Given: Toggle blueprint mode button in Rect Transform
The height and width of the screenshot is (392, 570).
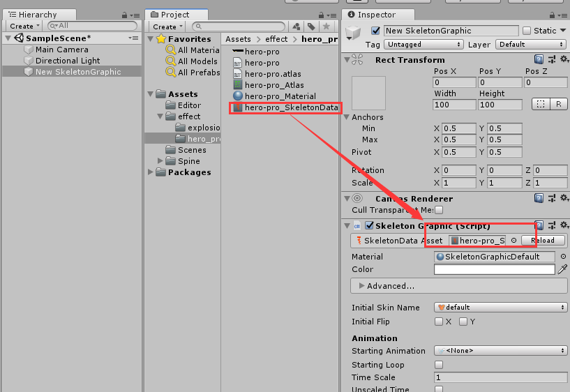Looking at the screenshot, I should [541, 104].
